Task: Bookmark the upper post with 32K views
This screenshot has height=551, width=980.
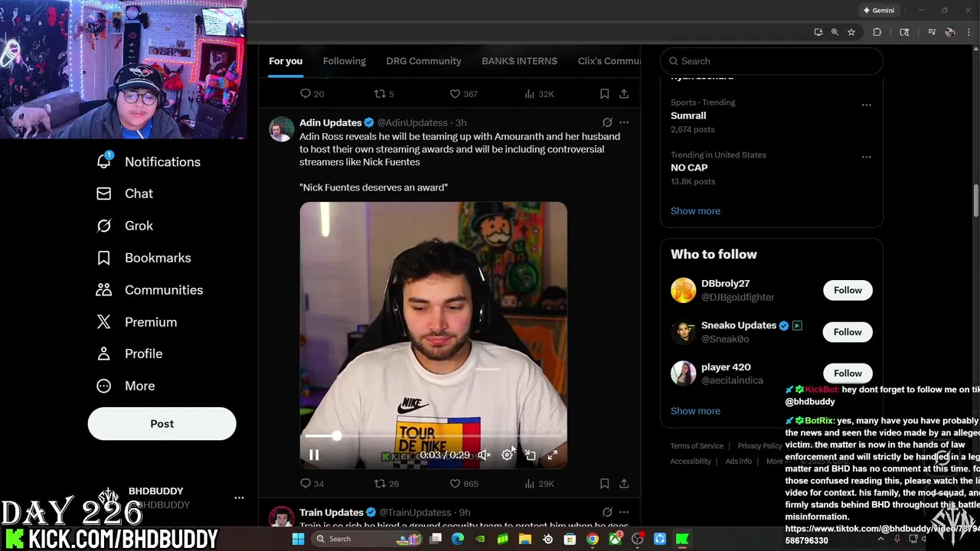Action: tap(604, 94)
